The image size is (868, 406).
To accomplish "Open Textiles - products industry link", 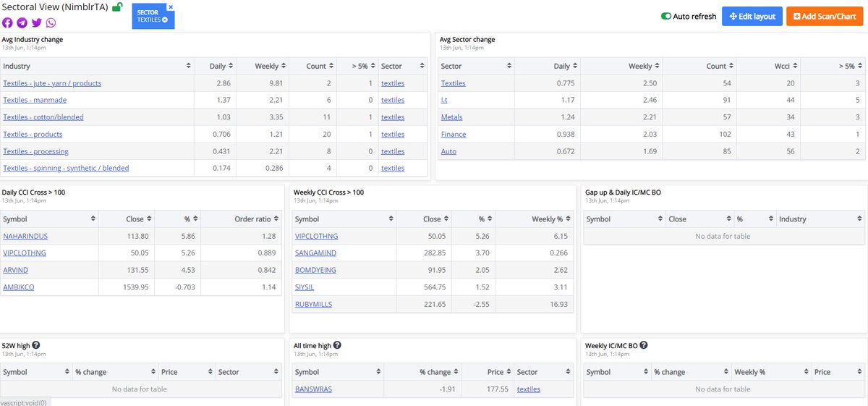I will 33,134.
